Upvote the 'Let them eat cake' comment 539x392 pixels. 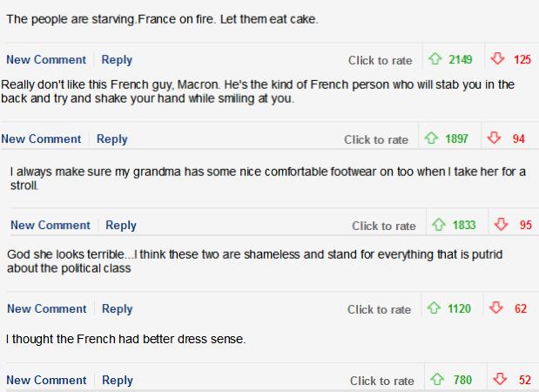[435, 59]
